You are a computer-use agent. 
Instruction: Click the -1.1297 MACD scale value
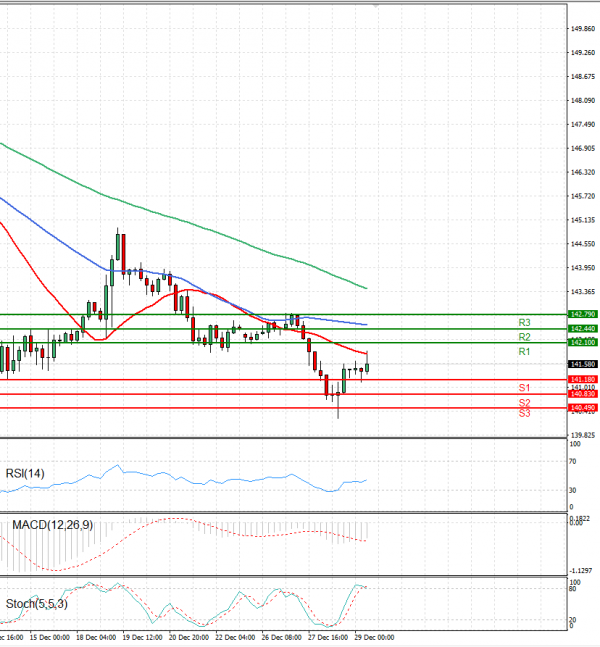581,571
